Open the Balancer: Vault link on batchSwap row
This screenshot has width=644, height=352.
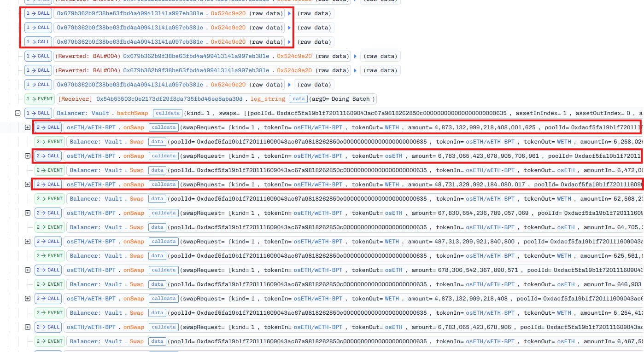pyautogui.click(x=83, y=113)
